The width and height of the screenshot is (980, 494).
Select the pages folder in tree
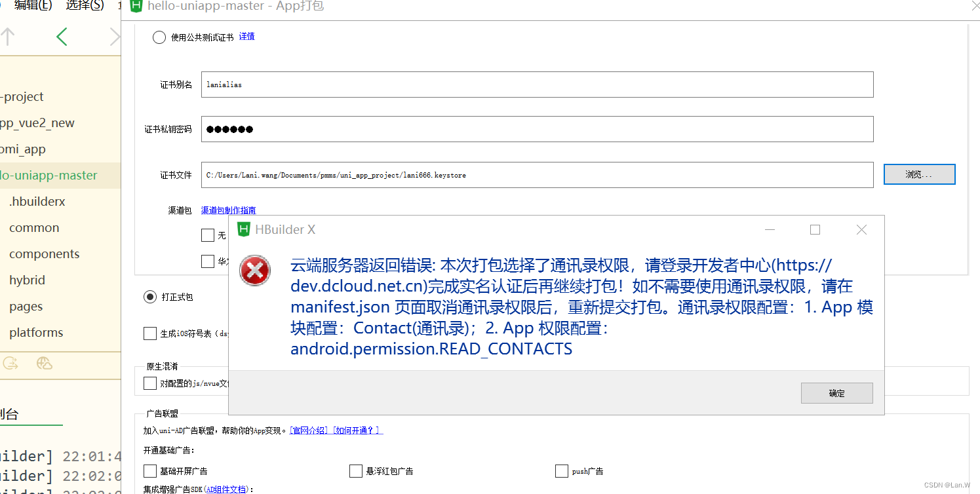coord(26,306)
